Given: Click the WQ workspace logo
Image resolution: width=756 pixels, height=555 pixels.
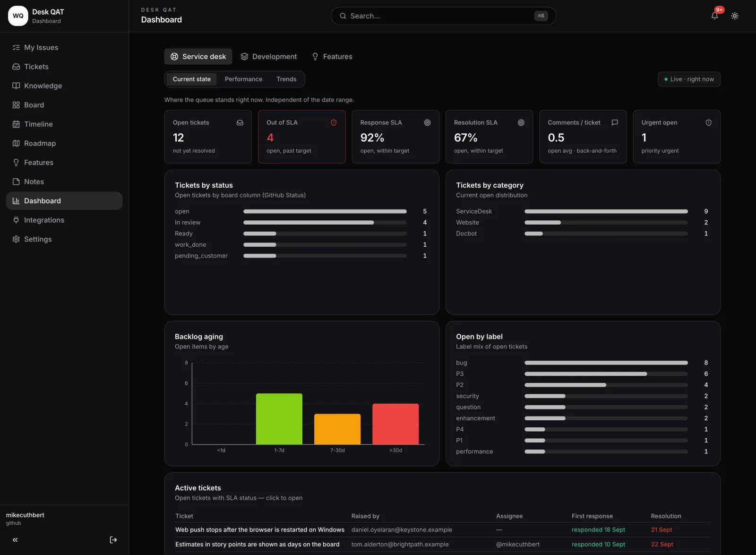Looking at the screenshot, I should [x=18, y=16].
